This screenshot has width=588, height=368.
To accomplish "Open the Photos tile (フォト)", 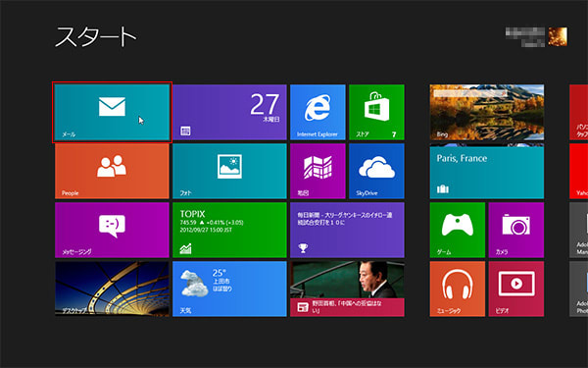I will click(x=229, y=171).
